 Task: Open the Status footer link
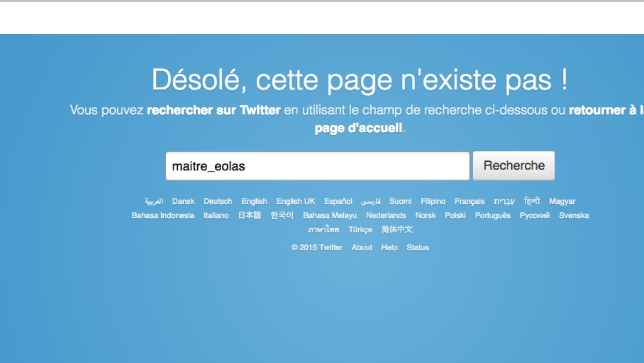click(x=418, y=247)
